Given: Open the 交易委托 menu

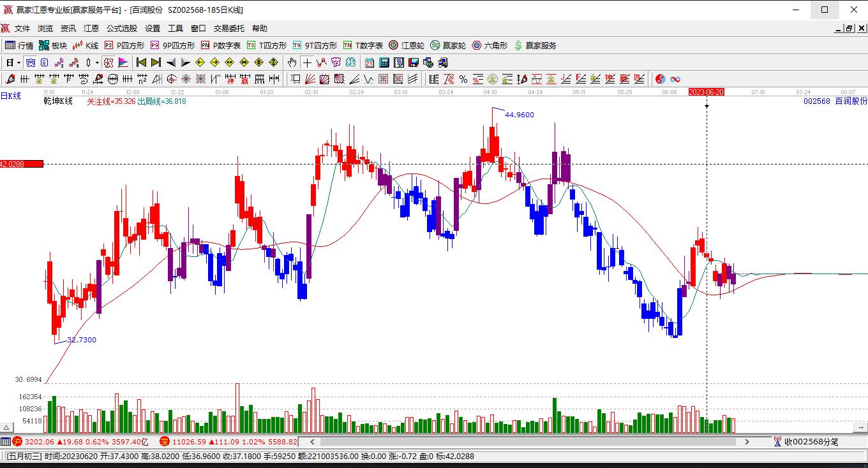Looking at the screenshot, I should [x=229, y=28].
